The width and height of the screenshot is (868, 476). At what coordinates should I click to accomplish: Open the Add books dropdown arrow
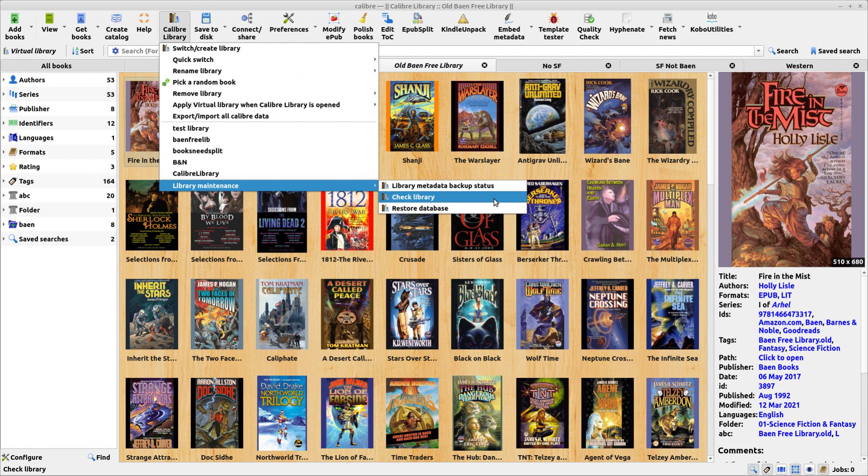[31, 27]
